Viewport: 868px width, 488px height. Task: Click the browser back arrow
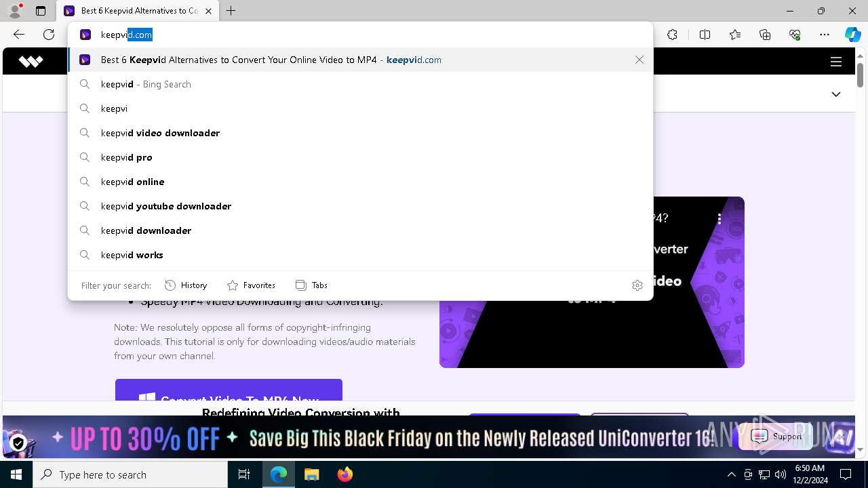click(x=19, y=35)
